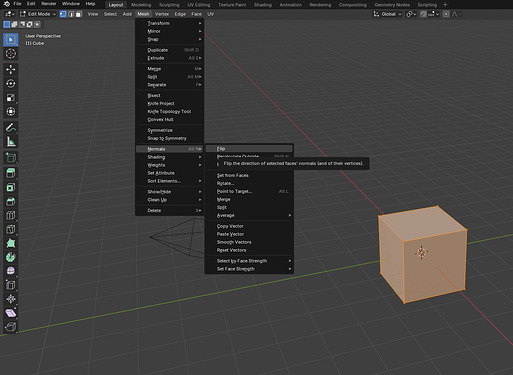This screenshot has width=513, height=375.
Task: Open the File menu
Action: (x=17, y=4)
